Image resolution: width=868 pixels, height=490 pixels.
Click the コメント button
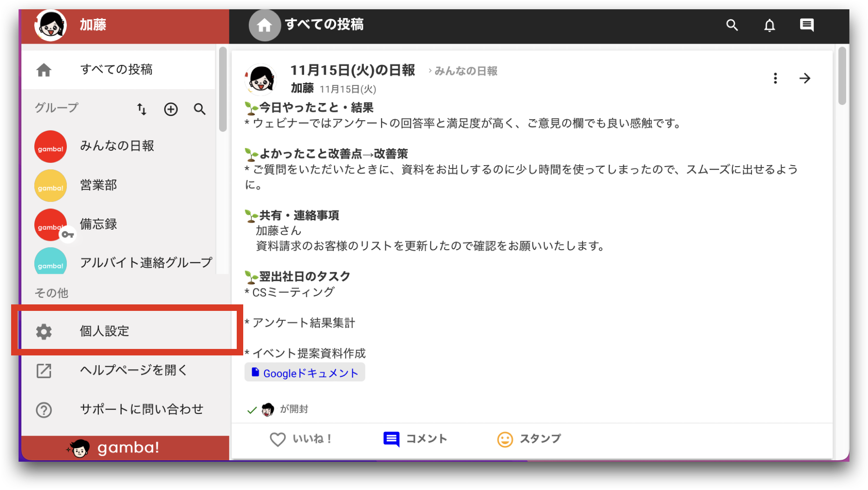(415, 439)
